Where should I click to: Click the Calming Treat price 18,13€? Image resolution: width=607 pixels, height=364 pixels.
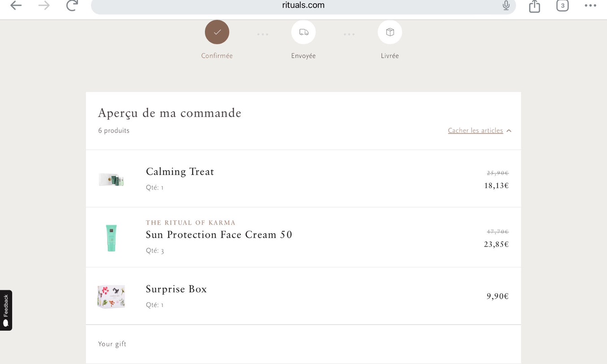(x=496, y=186)
